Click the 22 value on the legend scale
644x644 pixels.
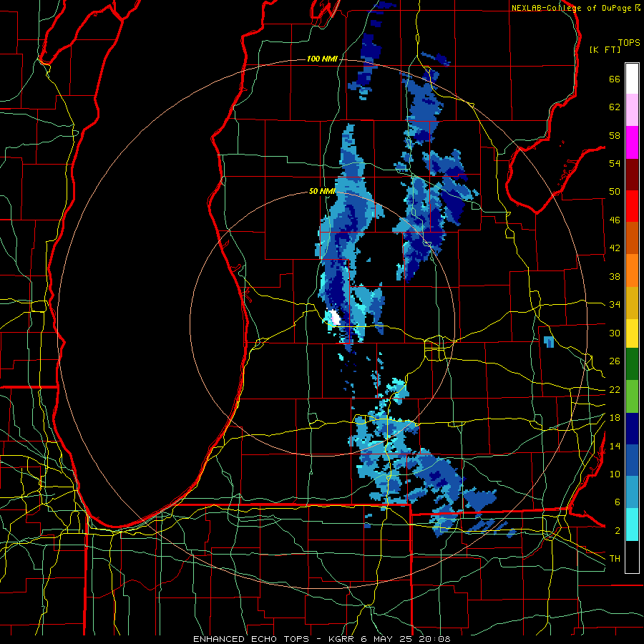point(615,390)
